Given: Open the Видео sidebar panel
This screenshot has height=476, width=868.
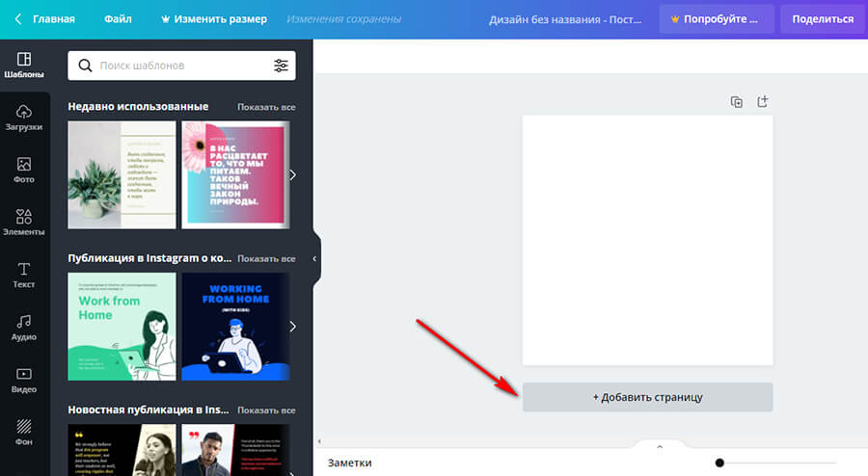Looking at the screenshot, I should (24, 380).
